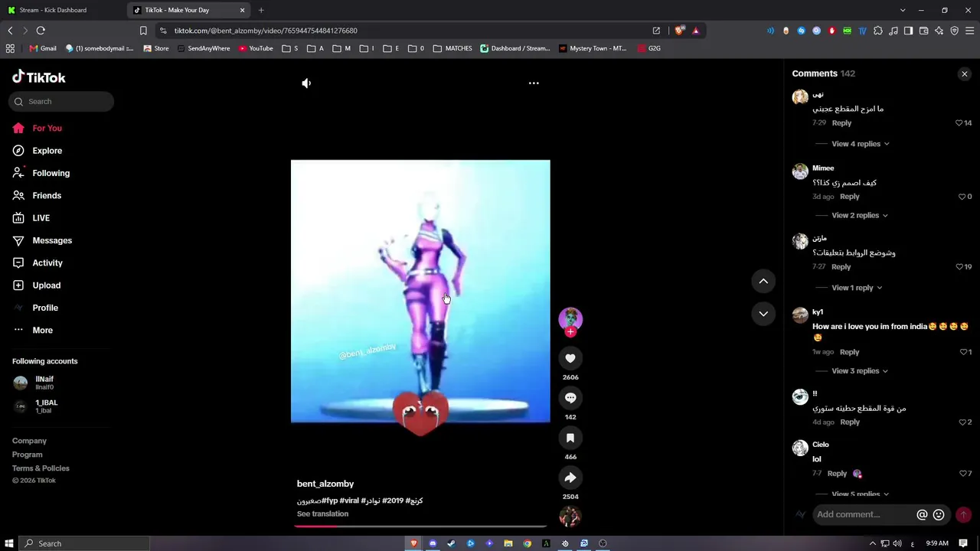
Task: Open the More menu in sidebar
Action: (43, 330)
